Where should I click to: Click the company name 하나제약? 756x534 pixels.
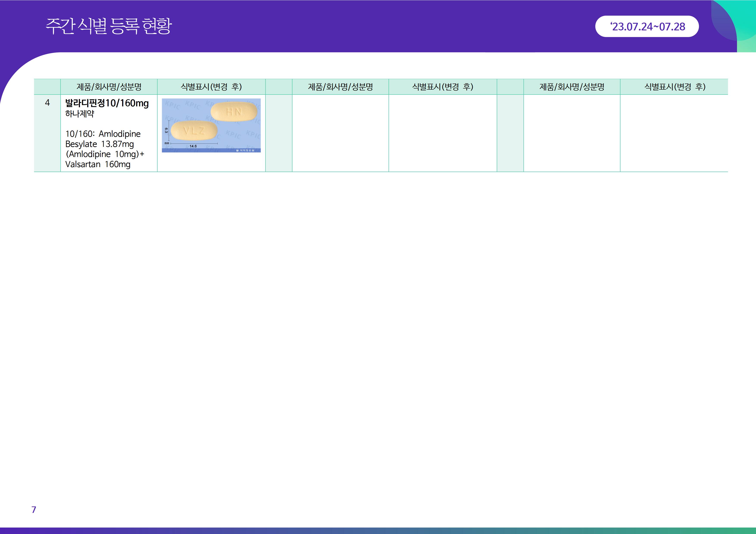80,114
